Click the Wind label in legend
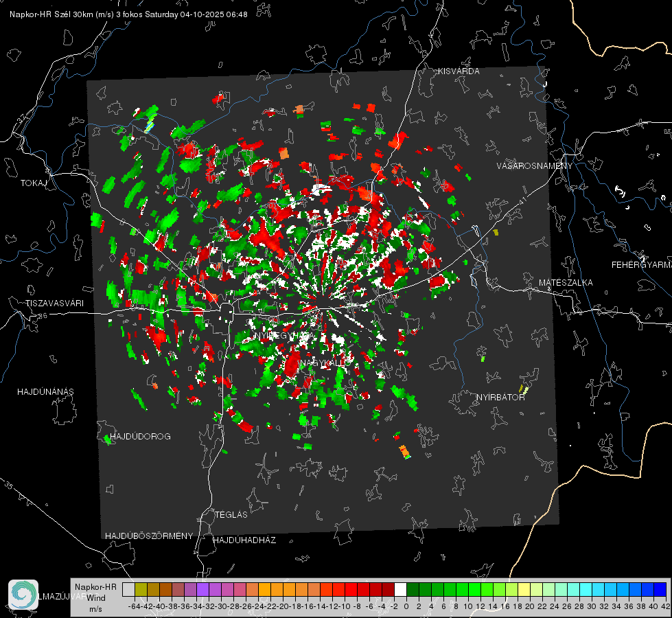The width and height of the screenshot is (672, 618). pos(96,598)
